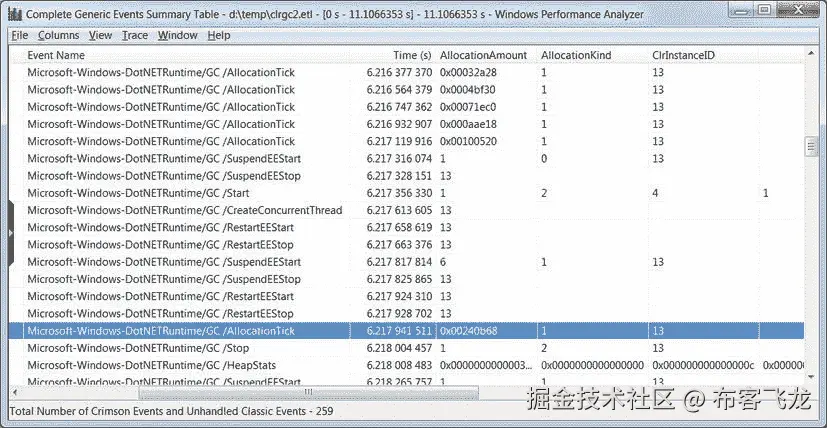The width and height of the screenshot is (827, 428).
Task: Click the status bar Crimson Events total text
Action: click(171, 411)
